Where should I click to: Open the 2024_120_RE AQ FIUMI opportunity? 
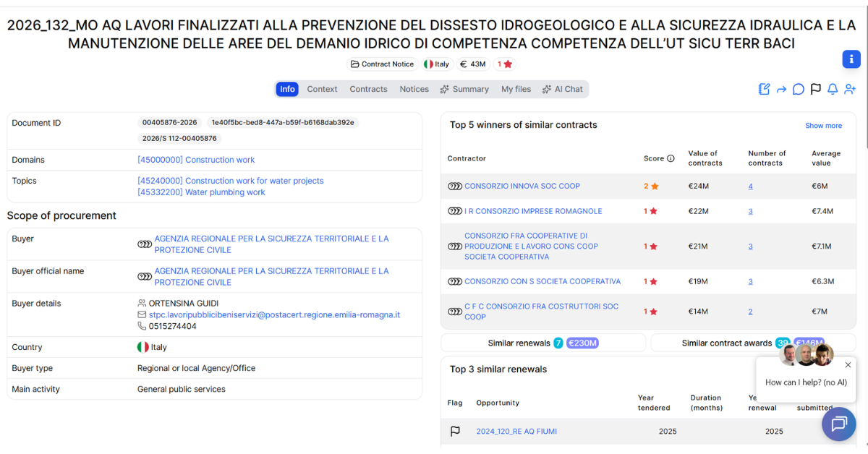tap(516, 431)
